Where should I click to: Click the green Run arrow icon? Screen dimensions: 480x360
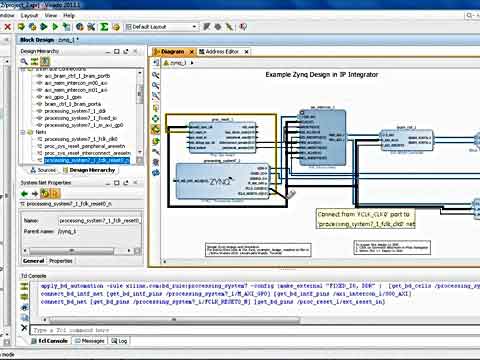tap(55, 27)
